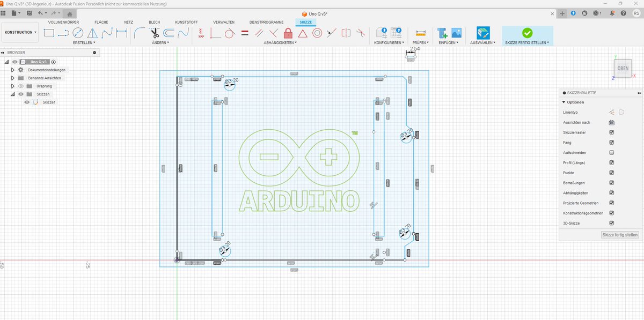Toggle the Fang checkbox
The width and height of the screenshot is (644, 320).
pos(612,143)
